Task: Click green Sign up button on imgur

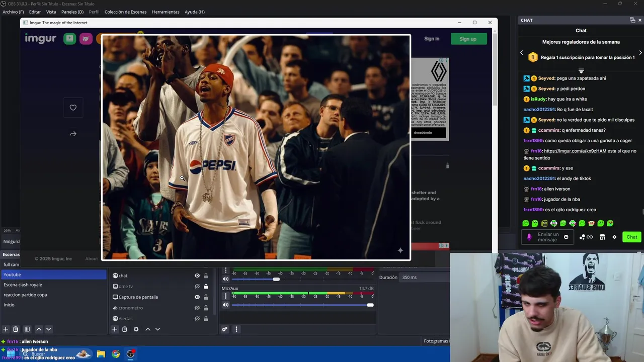Action: 468,39
